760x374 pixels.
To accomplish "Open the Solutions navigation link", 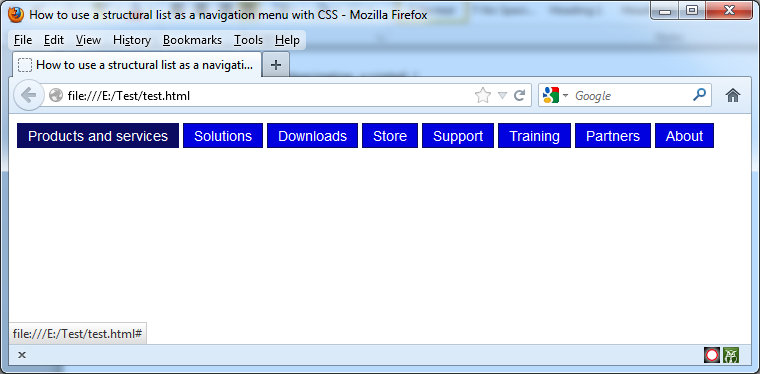I will tap(223, 136).
